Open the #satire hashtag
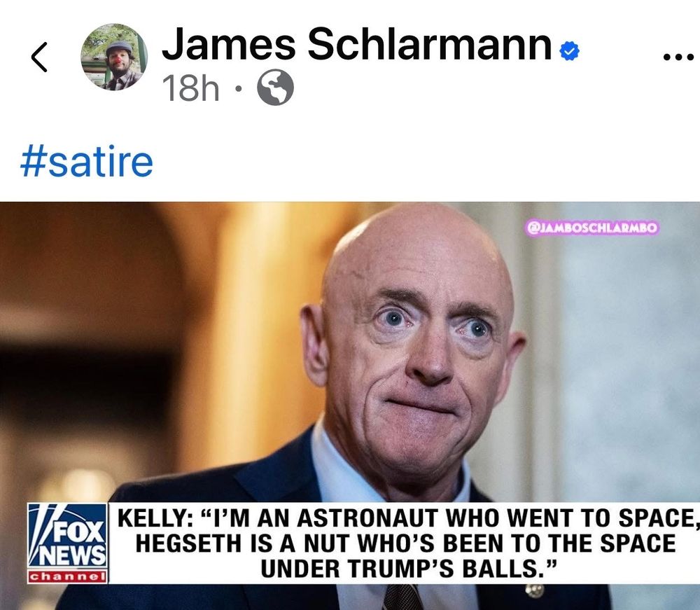 (x=87, y=162)
